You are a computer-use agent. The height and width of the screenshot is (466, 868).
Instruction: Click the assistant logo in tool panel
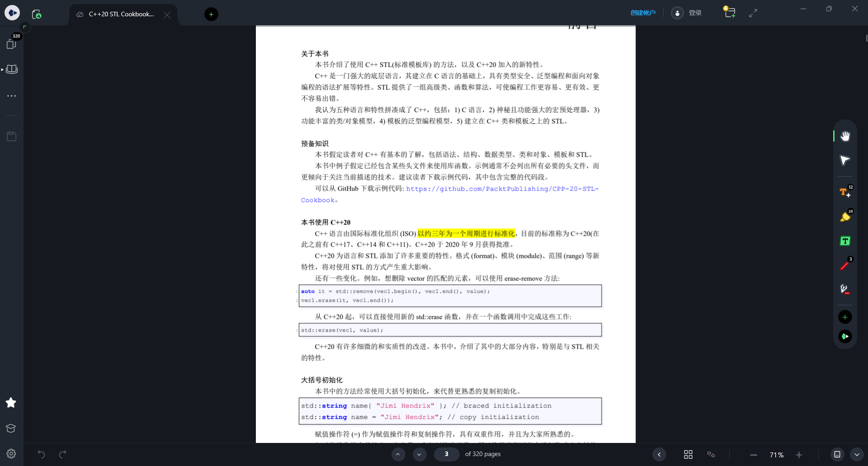pos(845,337)
